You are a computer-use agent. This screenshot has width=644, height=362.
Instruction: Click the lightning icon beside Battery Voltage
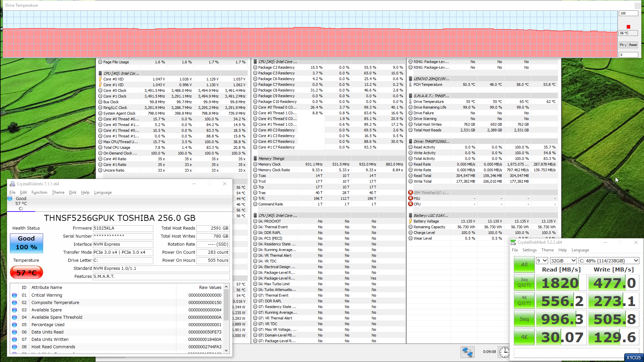(411, 221)
